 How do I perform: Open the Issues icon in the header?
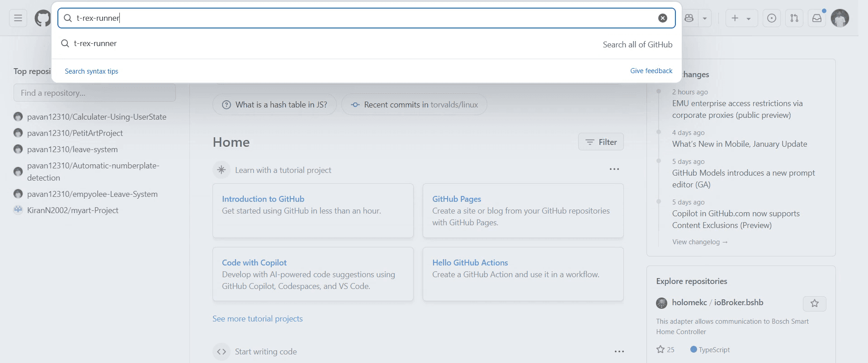pos(772,18)
